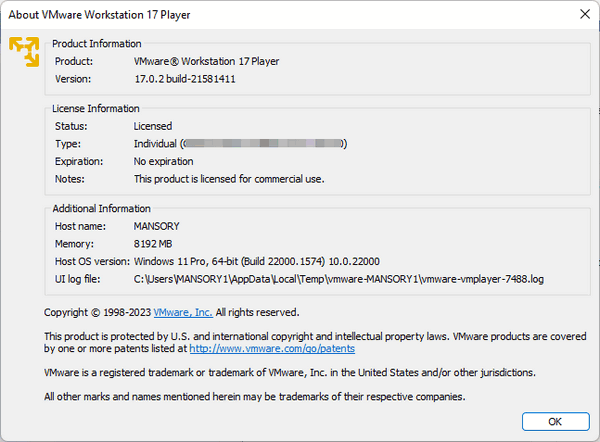This screenshot has width=600, height=442.
Task: Click the commercial use license note
Action: point(229,179)
